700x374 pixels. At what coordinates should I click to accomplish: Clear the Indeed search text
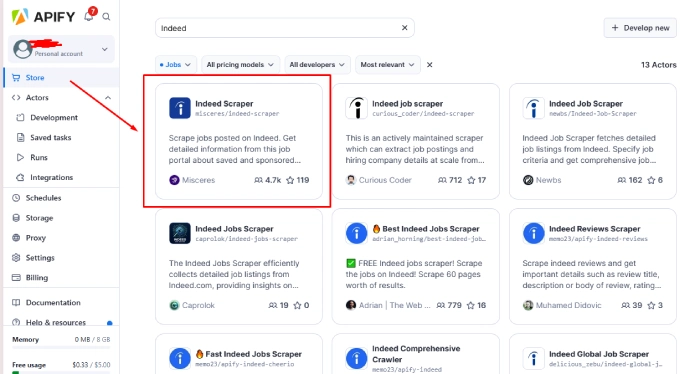[x=404, y=28]
